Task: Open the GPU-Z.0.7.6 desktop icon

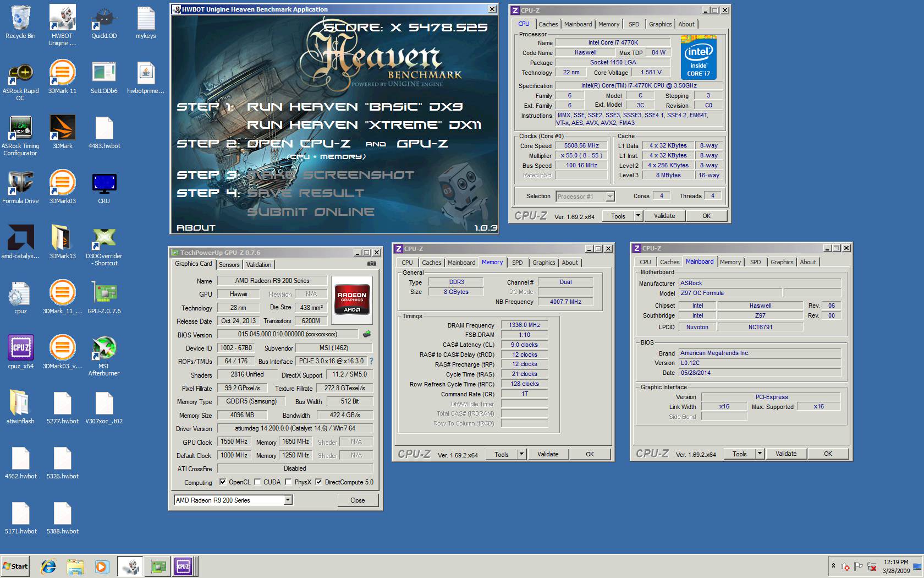Action: tap(104, 297)
